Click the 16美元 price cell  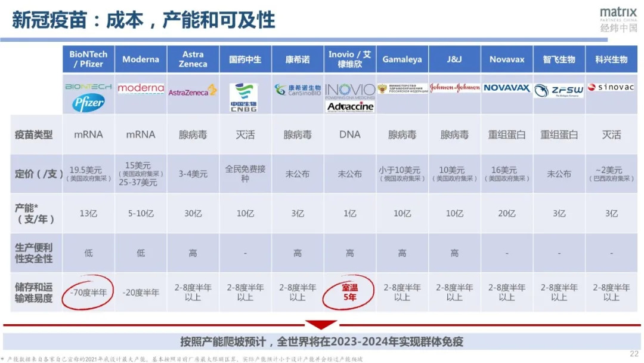pyautogui.click(x=507, y=174)
